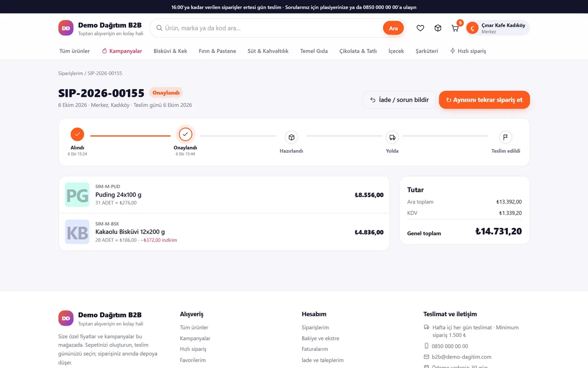Open Süt & Kahvaltılık category
This screenshot has width=588, height=368.
coord(268,51)
